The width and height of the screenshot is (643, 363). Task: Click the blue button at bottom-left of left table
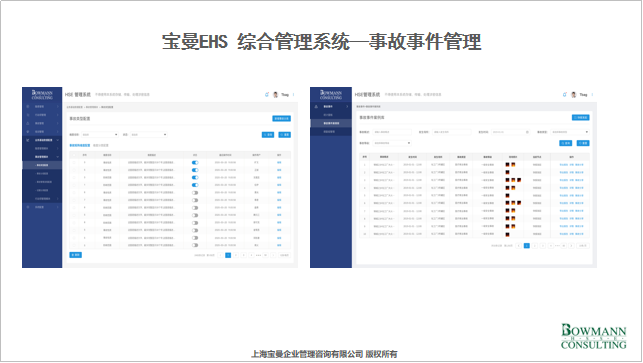pyautogui.click(x=75, y=255)
